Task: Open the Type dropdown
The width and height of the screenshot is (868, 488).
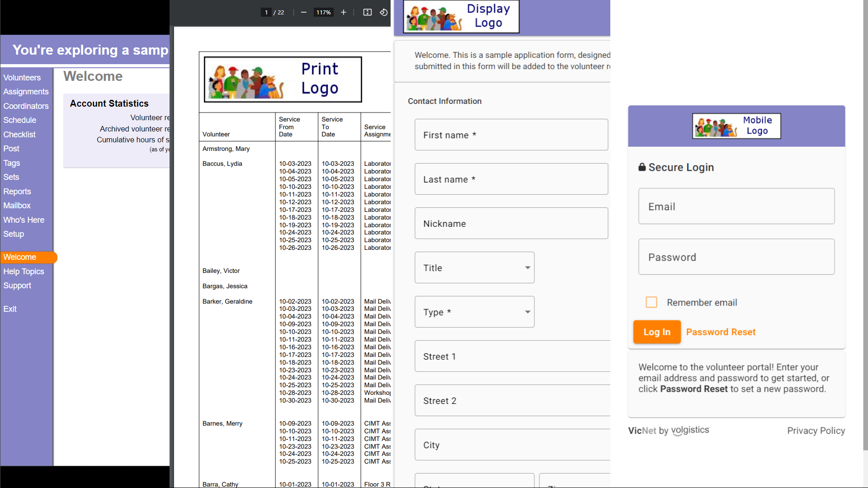Action: pos(475,312)
